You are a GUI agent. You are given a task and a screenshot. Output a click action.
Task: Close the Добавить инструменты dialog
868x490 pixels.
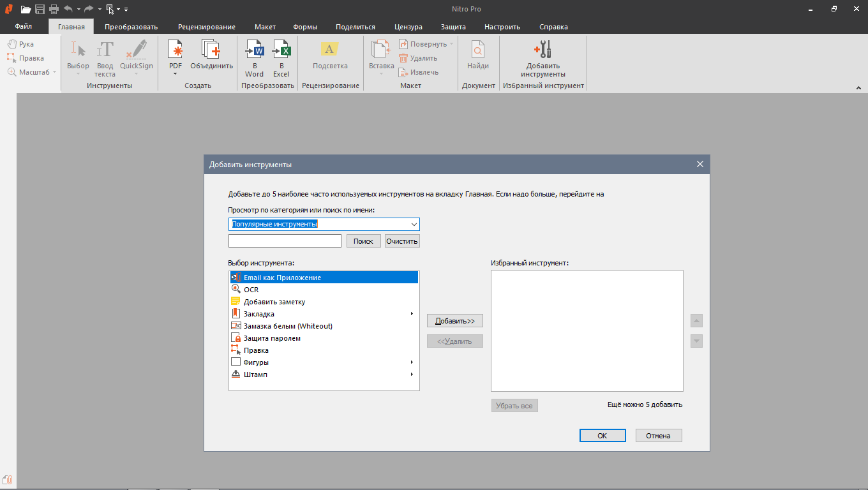[700, 164]
